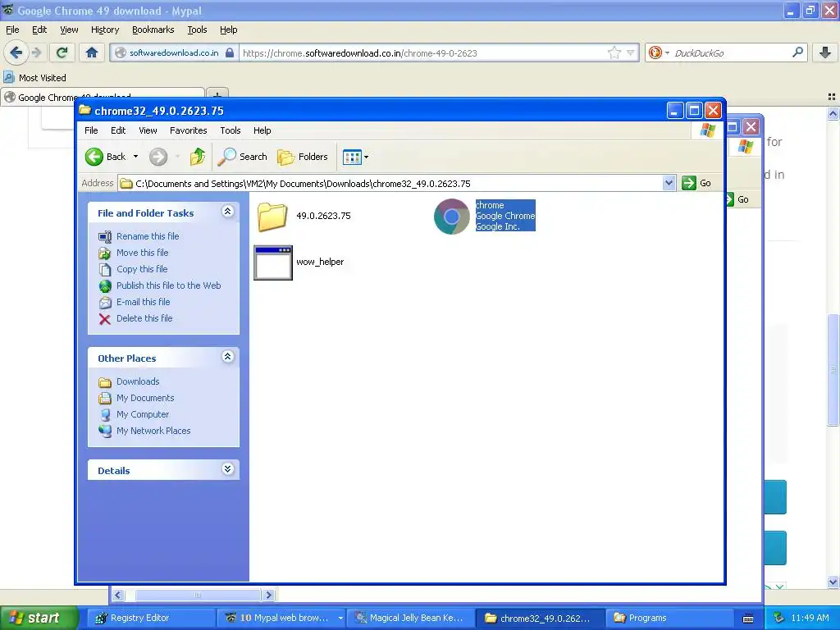Screen dimensions: 840x630
Task: Toggle the Folders pane button
Action: click(303, 157)
